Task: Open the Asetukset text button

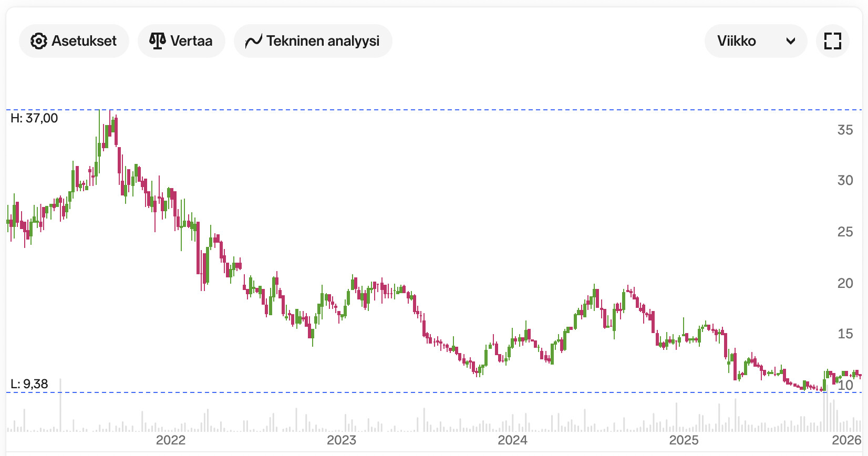Action: pos(84,41)
